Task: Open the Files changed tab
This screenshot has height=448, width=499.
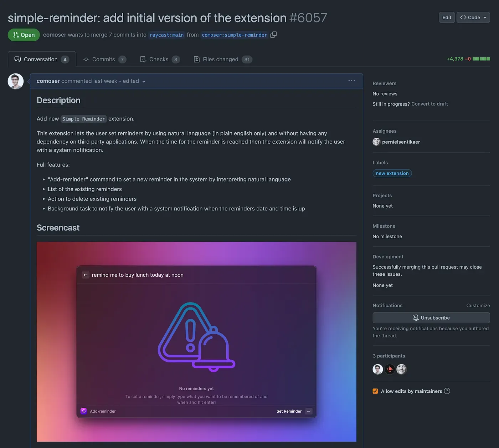Action: coord(223,59)
